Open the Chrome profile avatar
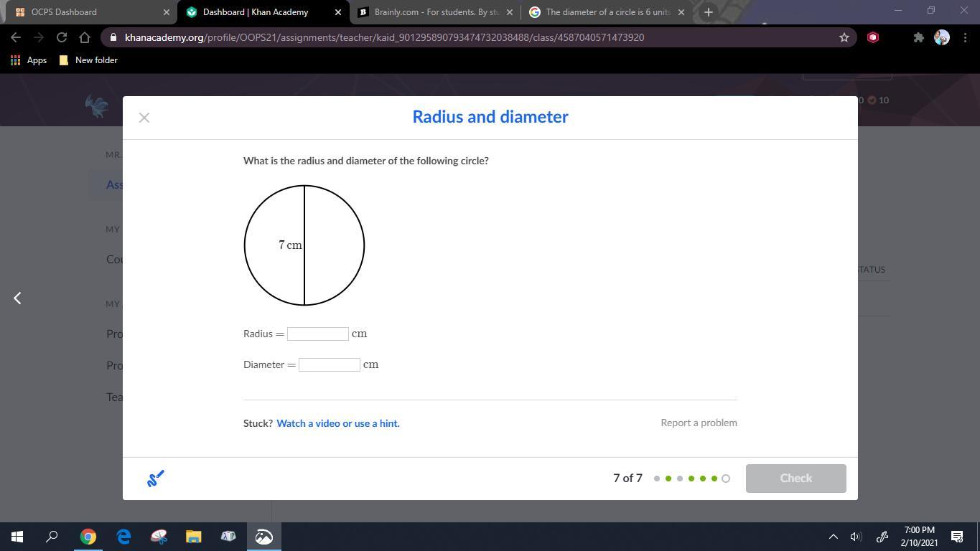 coord(941,37)
